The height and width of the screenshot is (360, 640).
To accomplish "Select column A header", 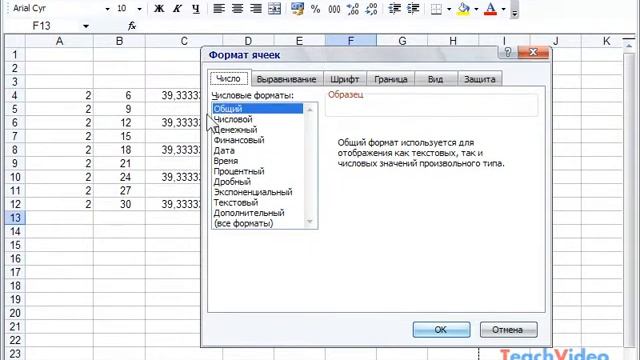I will (60, 41).
